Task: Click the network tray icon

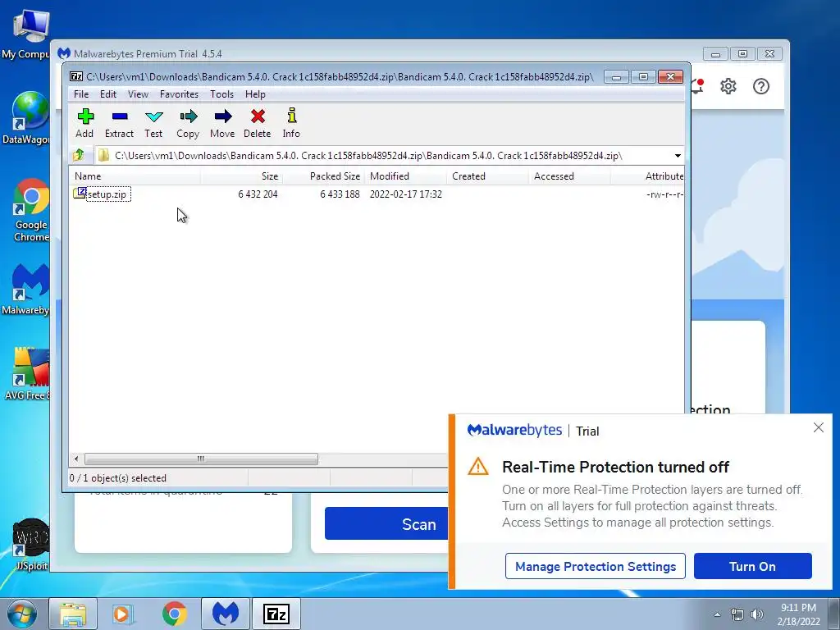Action: coord(737,614)
